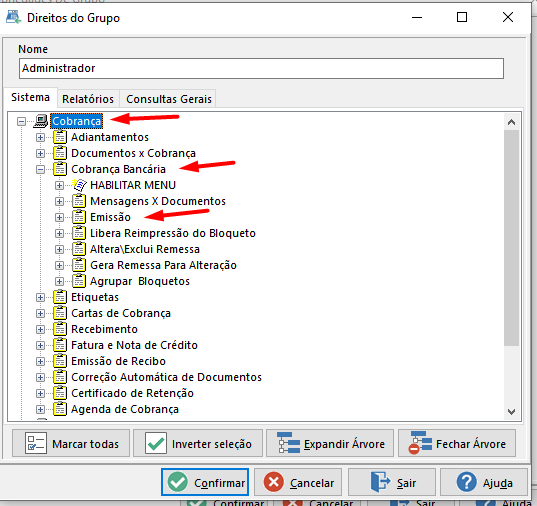The height and width of the screenshot is (506, 537).
Task: Click the icon beside Certificado de Retenção
Action: [x=60, y=393]
